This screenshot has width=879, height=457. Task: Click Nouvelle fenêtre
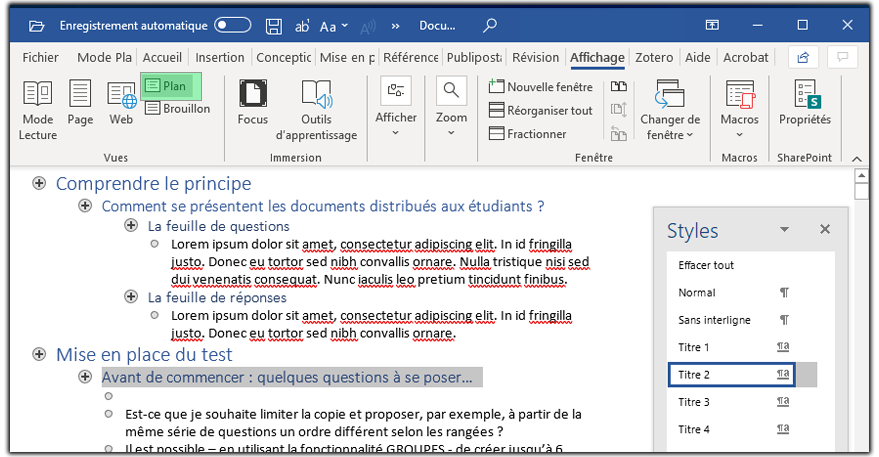click(540, 87)
